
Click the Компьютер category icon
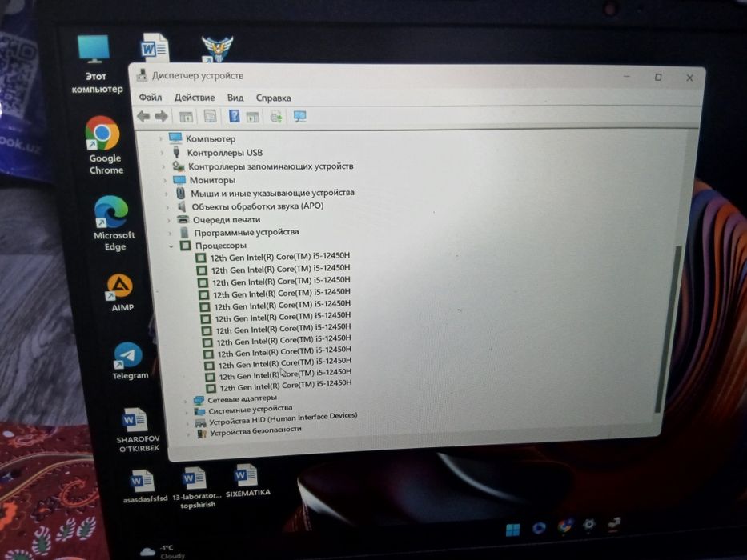175,138
